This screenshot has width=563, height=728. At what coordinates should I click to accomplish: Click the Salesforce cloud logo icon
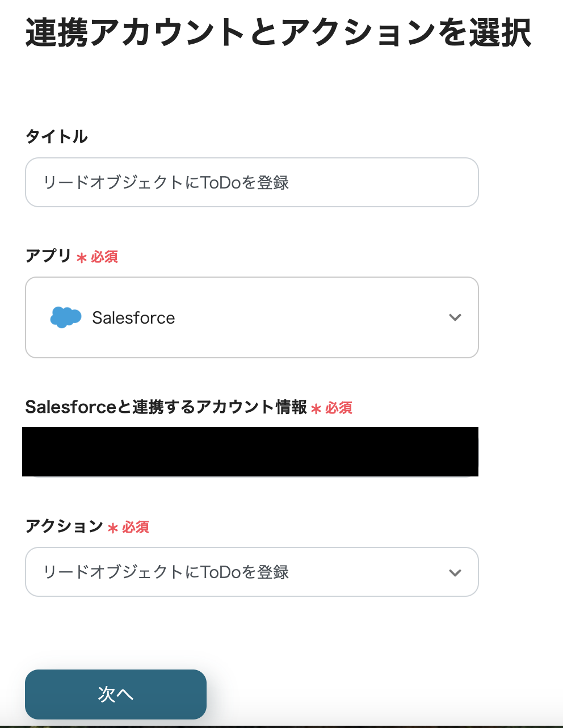[65, 317]
